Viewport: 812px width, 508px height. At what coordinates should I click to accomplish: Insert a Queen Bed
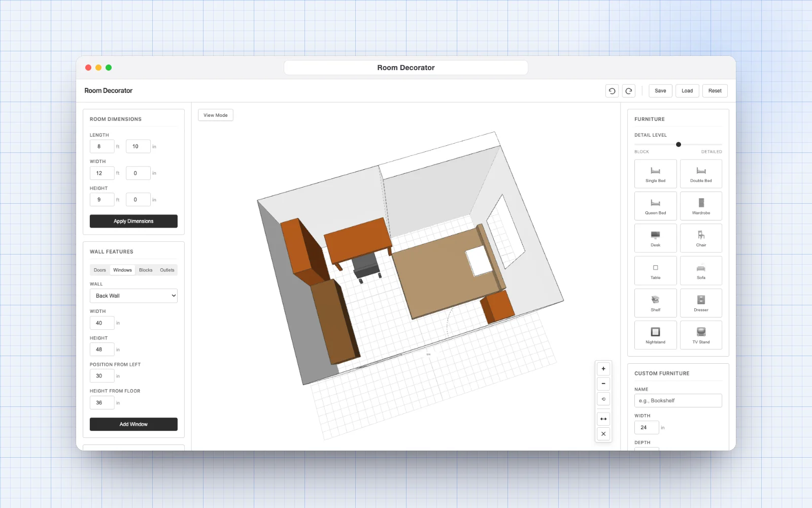(x=655, y=206)
